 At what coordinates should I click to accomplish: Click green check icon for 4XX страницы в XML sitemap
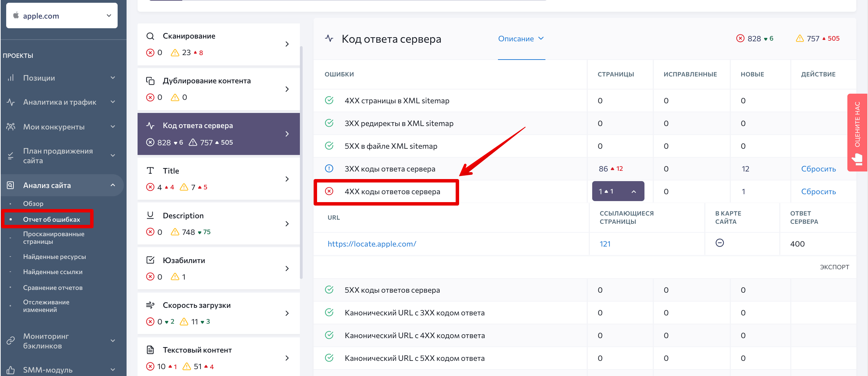(x=329, y=100)
